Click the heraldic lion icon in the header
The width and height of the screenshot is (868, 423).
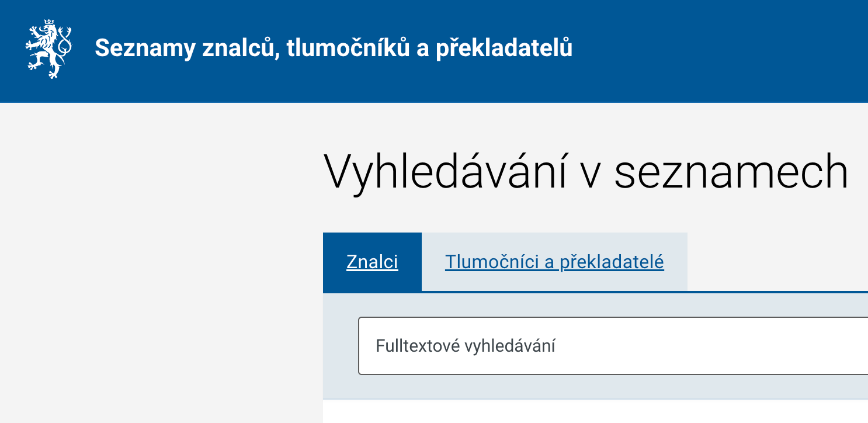click(48, 48)
